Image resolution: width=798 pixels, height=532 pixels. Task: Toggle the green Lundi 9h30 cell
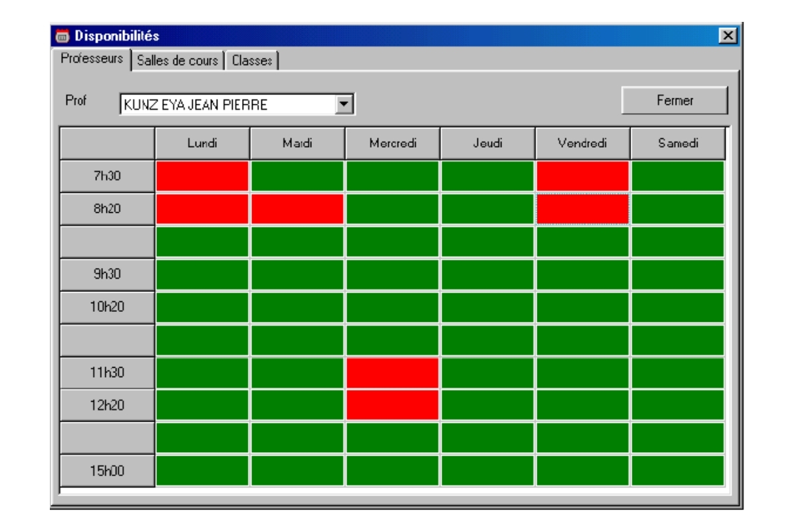coord(202,274)
